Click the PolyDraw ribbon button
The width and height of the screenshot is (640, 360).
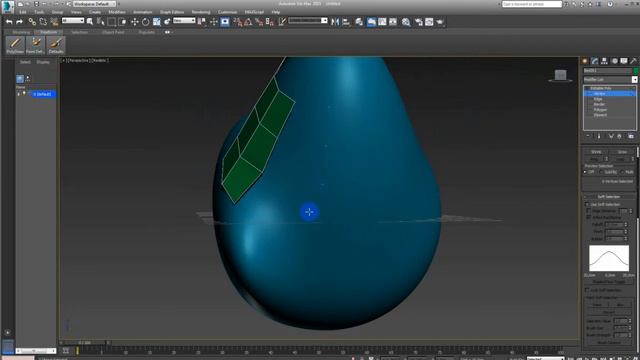[x=15, y=45]
